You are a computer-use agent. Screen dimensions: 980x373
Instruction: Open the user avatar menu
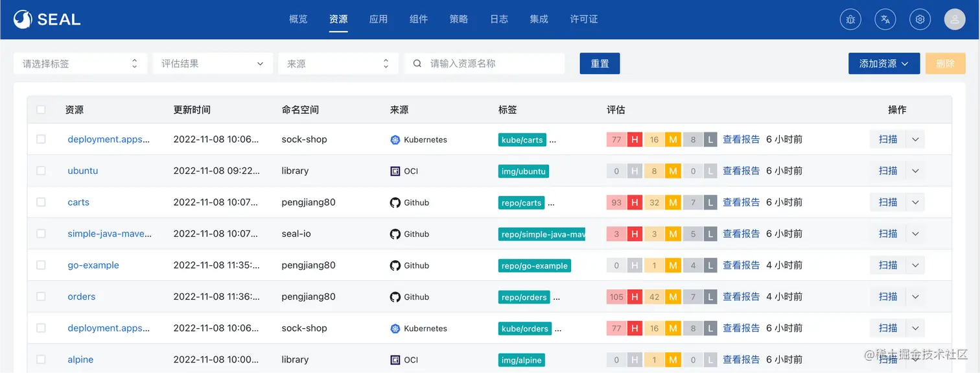[x=955, y=19]
